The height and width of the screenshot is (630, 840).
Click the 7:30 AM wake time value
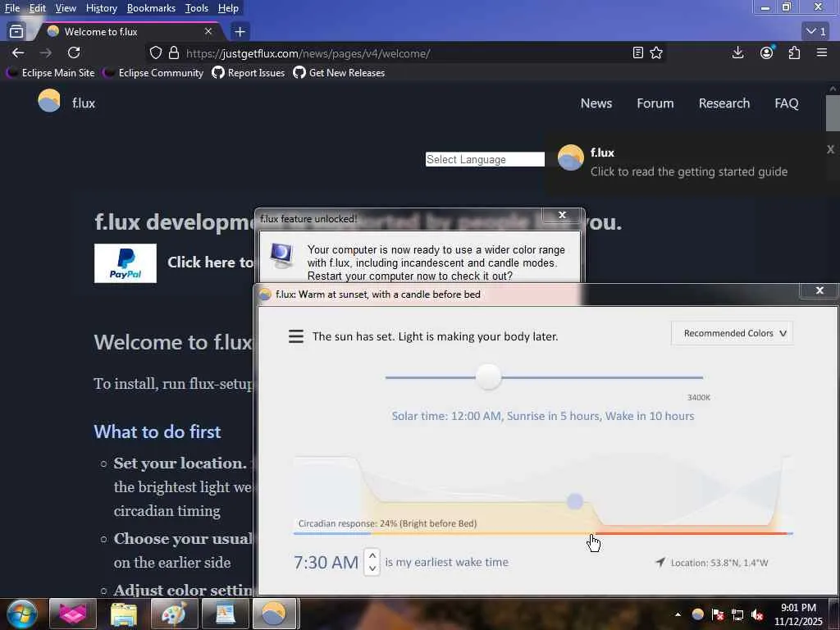pyautogui.click(x=326, y=563)
